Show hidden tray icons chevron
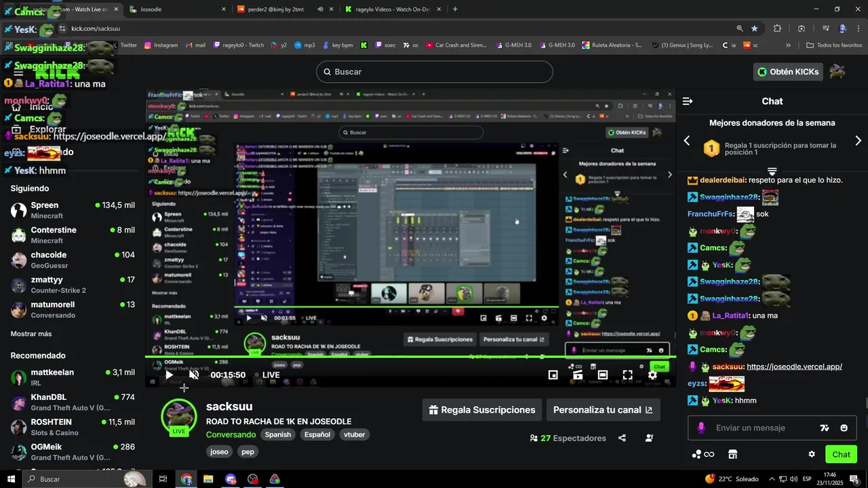The height and width of the screenshot is (488, 868). point(772,479)
